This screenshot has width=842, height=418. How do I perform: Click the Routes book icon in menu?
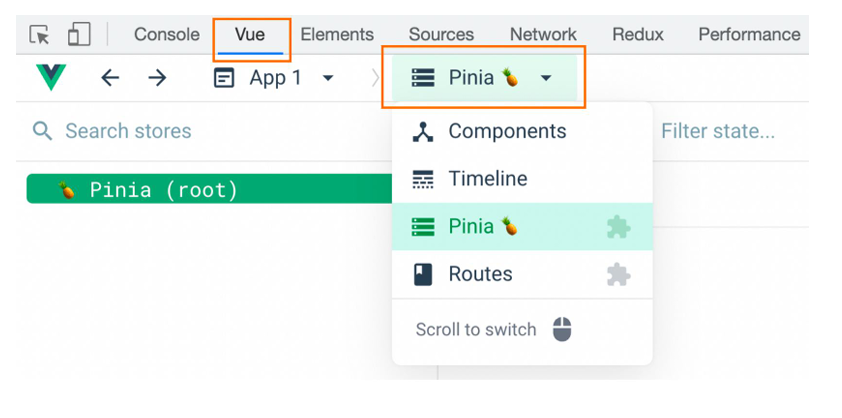(x=423, y=275)
